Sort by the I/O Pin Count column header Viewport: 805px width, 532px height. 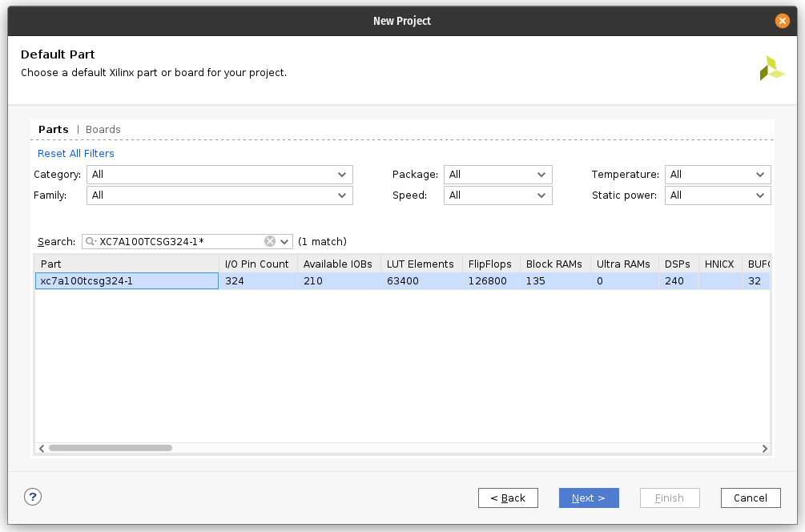click(x=258, y=264)
